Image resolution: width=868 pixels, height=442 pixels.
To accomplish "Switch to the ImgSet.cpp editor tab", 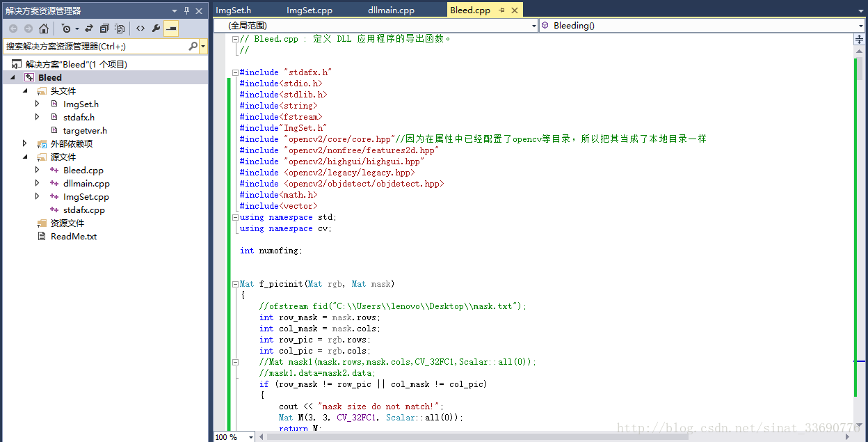I will pos(310,10).
